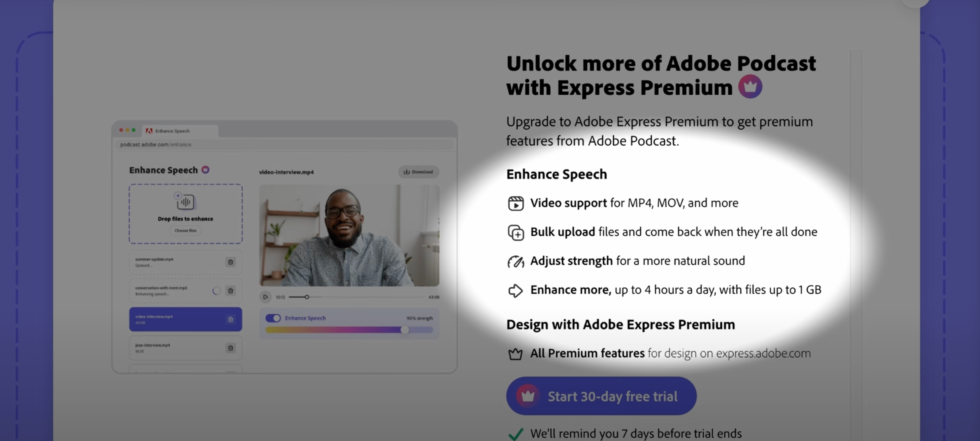This screenshot has width=980, height=441.
Task: Play the video-interview.mp4 preview
Action: coord(265,297)
